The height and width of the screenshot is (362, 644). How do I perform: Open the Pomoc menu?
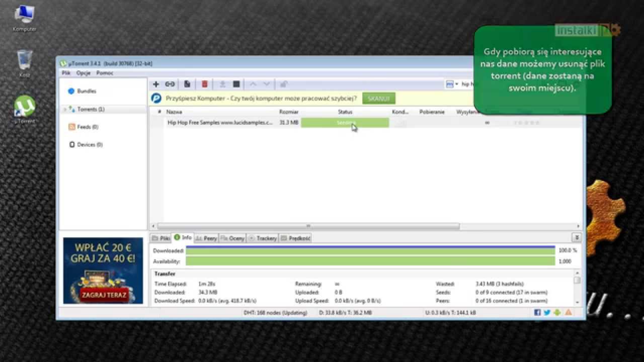click(x=105, y=73)
